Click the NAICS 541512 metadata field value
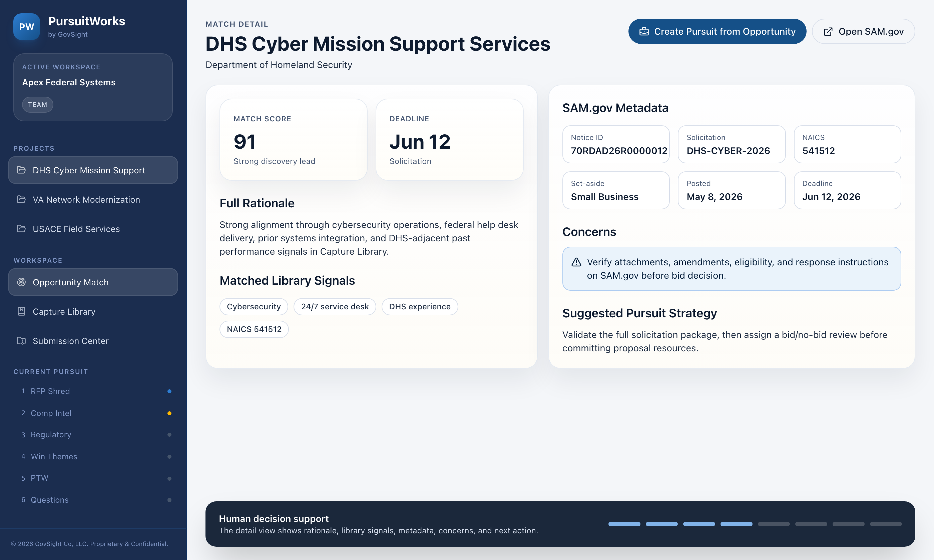The width and height of the screenshot is (934, 560). [819, 151]
